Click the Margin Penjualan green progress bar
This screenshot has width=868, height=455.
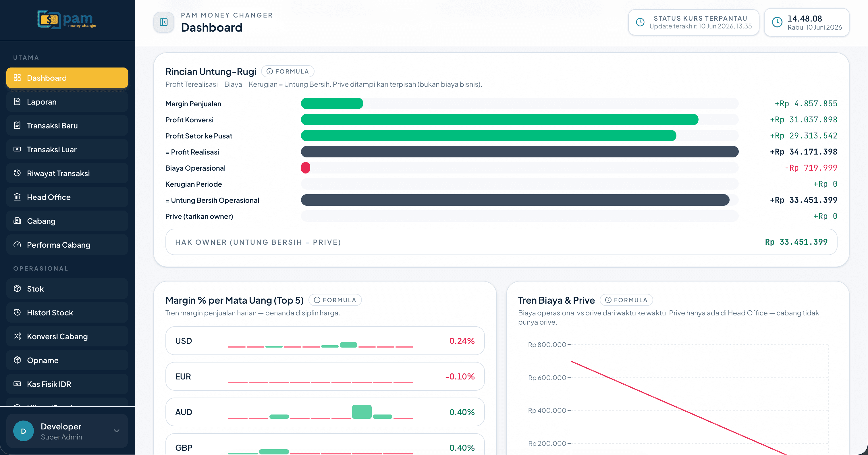pos(332,103)
